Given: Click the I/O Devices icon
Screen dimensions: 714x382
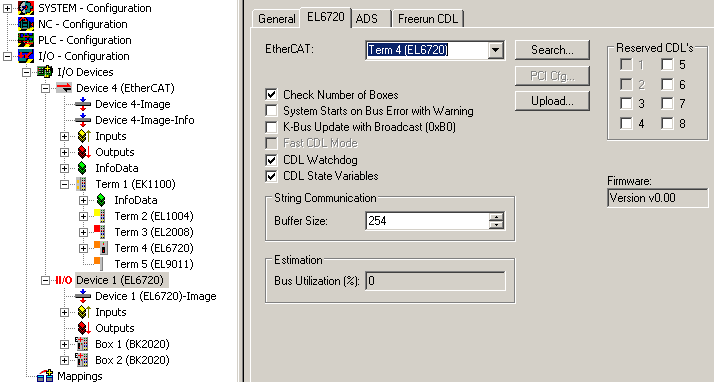Looking at the screenshot, I should [45, 72].
